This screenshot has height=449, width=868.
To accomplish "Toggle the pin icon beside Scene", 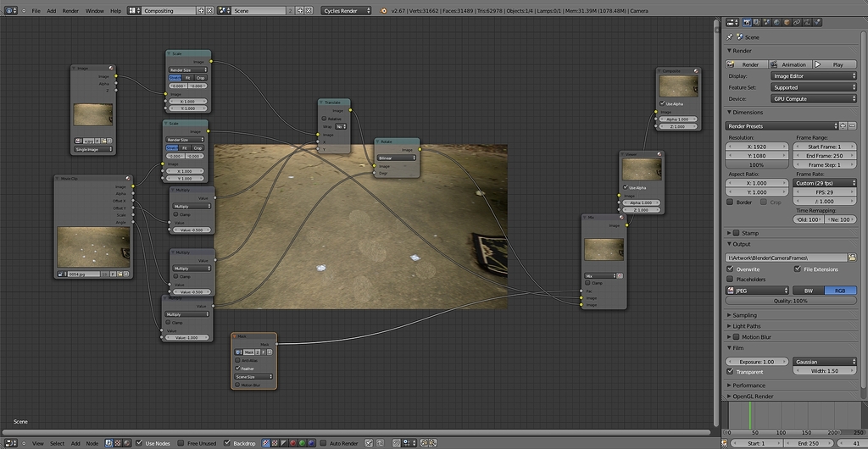I will pyautogui.click(x=730, y=37).
